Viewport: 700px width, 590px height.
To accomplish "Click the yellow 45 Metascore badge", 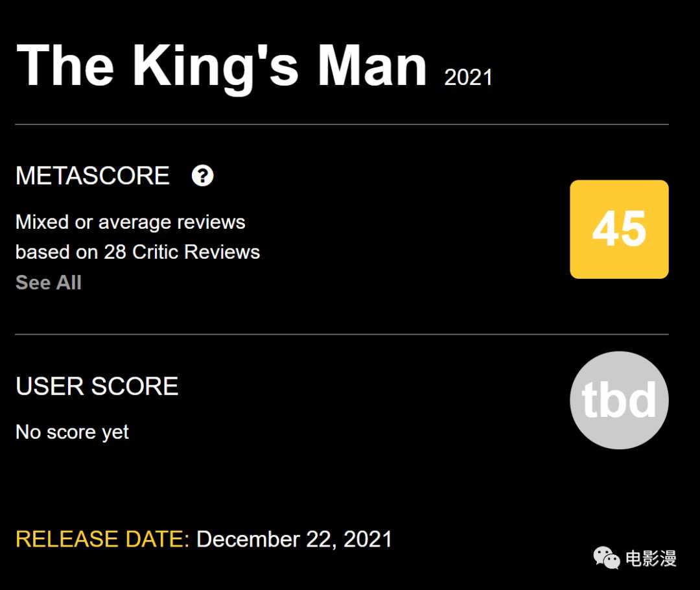I will [x=619, y=230].
